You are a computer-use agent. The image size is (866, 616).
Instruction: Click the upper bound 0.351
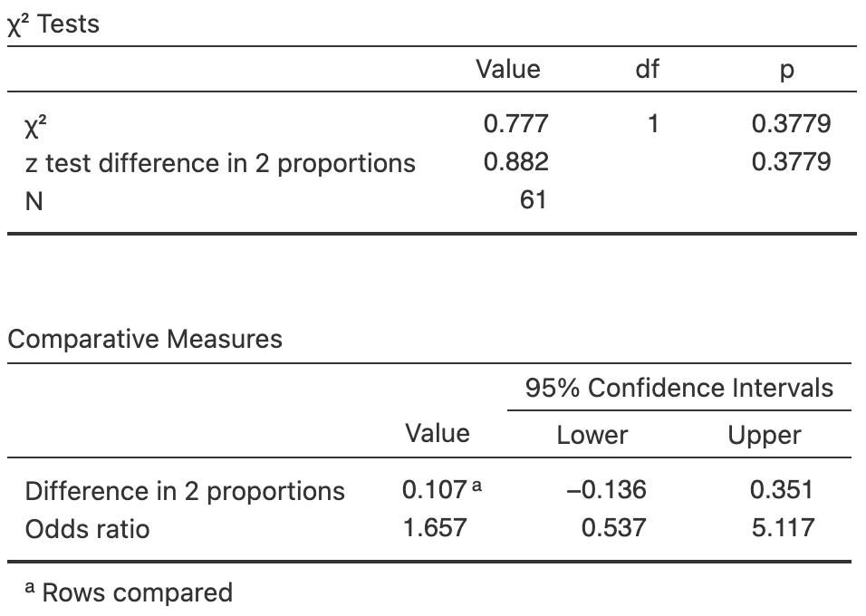(781, 490)
